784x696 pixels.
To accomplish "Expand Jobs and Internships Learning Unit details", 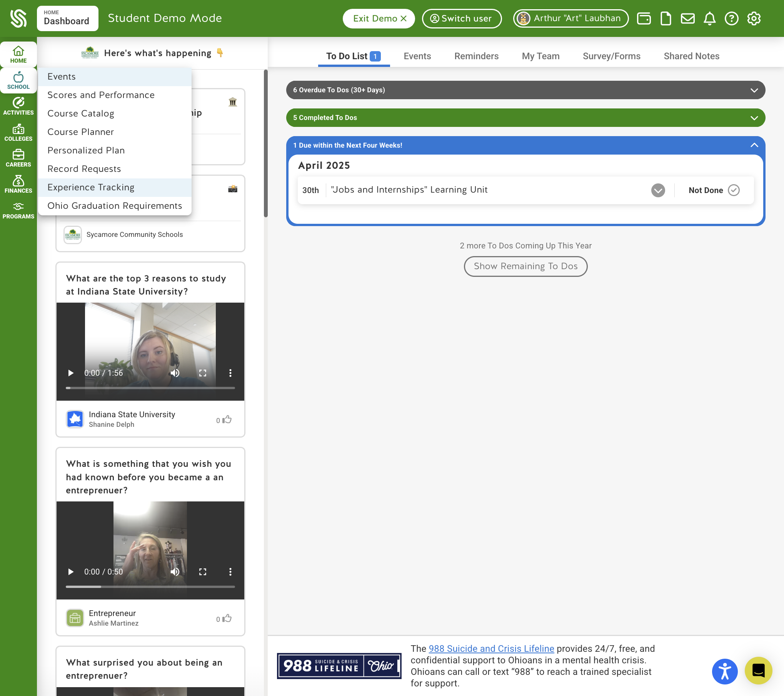I will pyautogui.click(x=658, y=190).
